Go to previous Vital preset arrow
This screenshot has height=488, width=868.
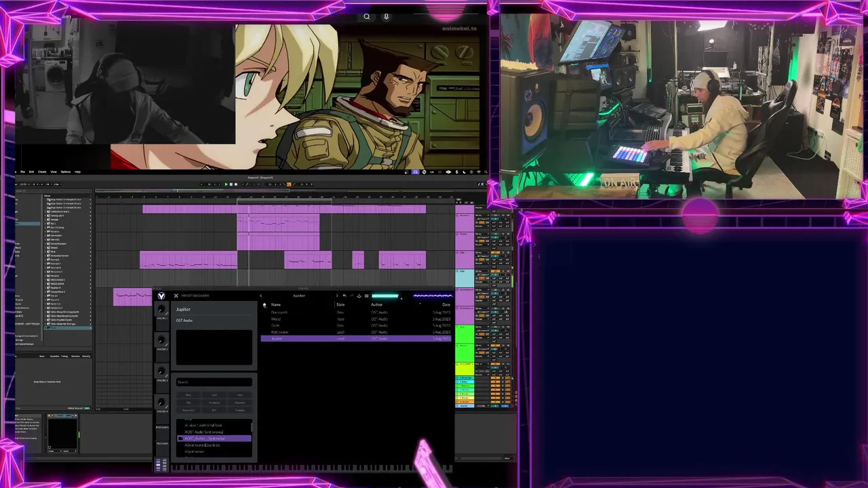pos(261,296)
